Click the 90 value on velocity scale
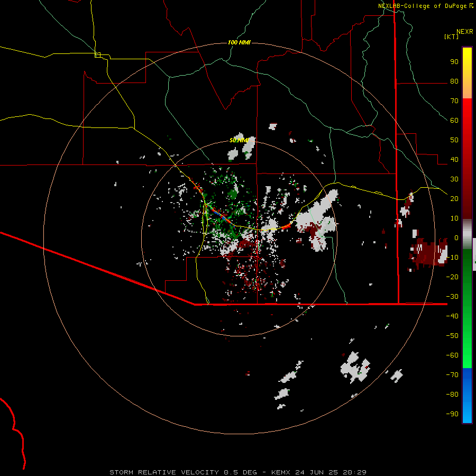 pyautogui.click(x=454, y=62)
